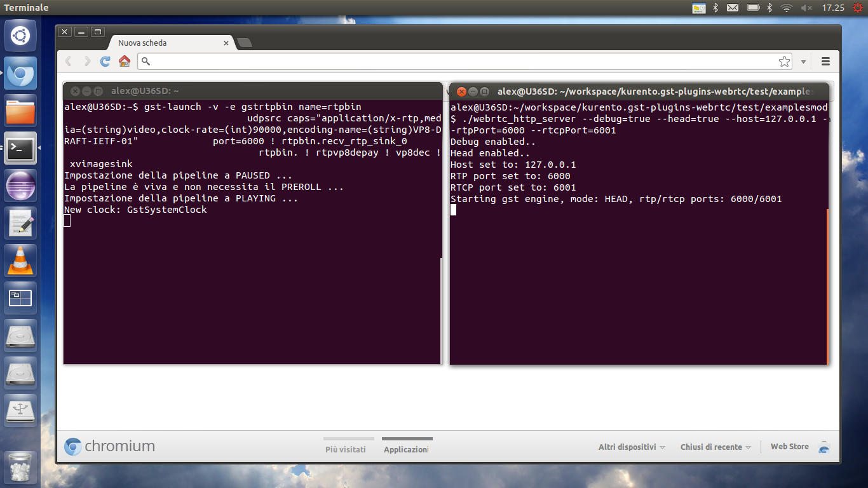Launch Eclipse from the launcher
Screen dimensions: 868x488
[x=20, y=186]
